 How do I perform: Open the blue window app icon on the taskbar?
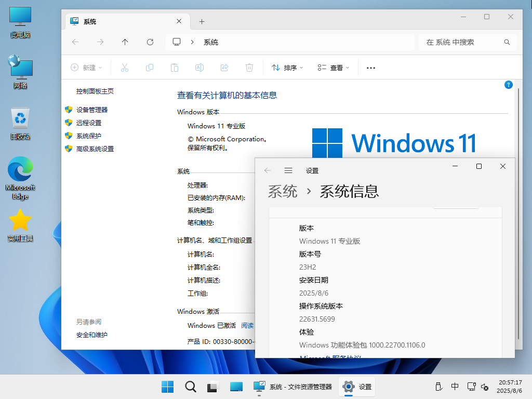coord(236,387)
